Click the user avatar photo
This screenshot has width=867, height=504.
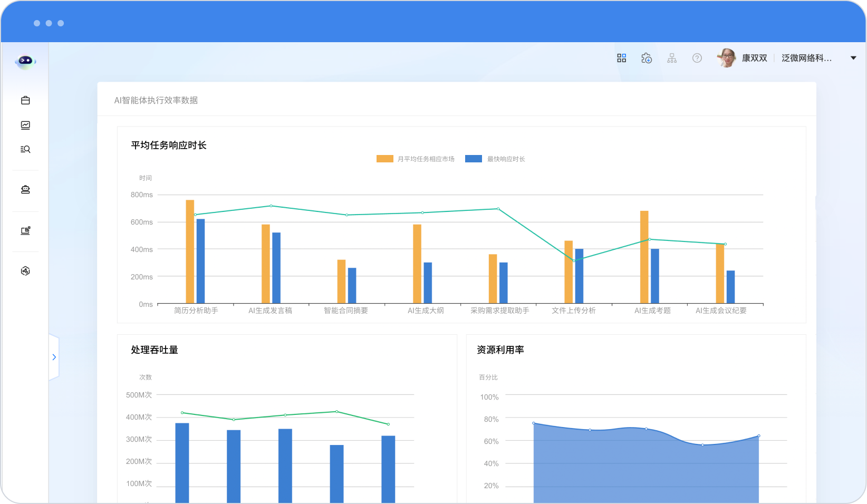coord(727,58)
